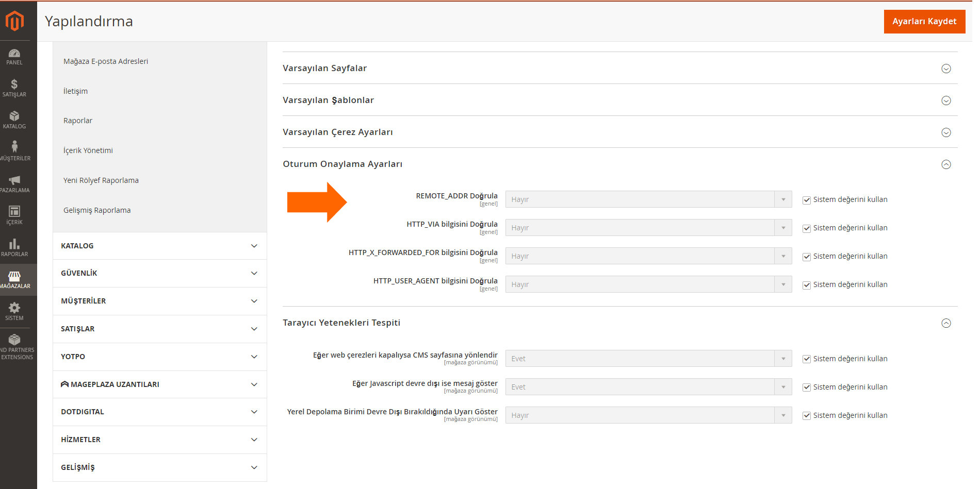Click the Magento logo icon

click(x=14, y=21)
